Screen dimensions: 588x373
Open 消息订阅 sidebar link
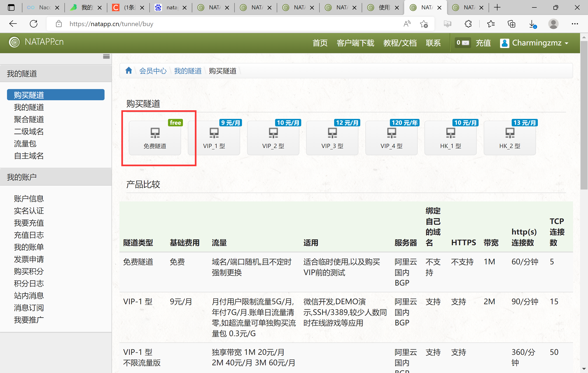point(29,308)
